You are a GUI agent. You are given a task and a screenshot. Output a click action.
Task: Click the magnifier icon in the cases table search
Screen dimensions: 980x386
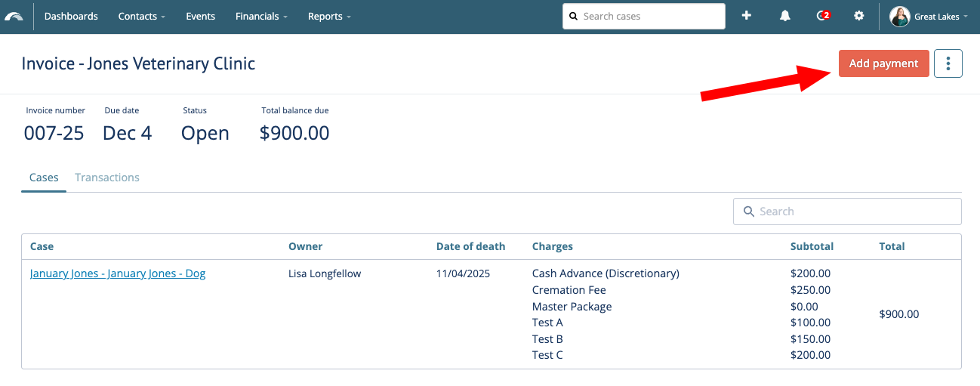tap(749, 212)
